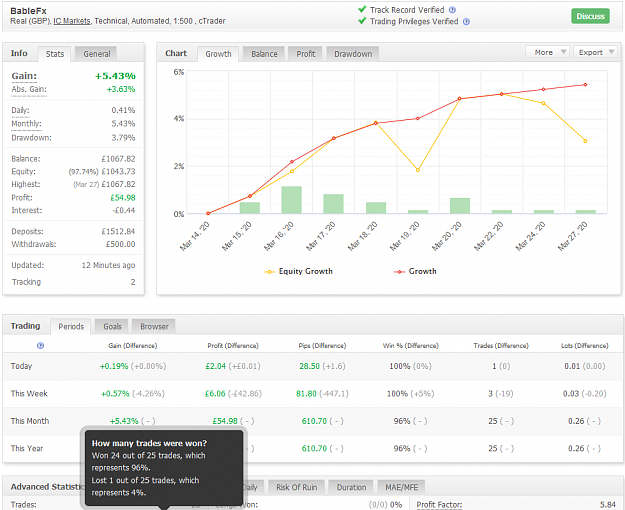Click This Week profit £6.06

pyautogui.click(x=215, y=394)
